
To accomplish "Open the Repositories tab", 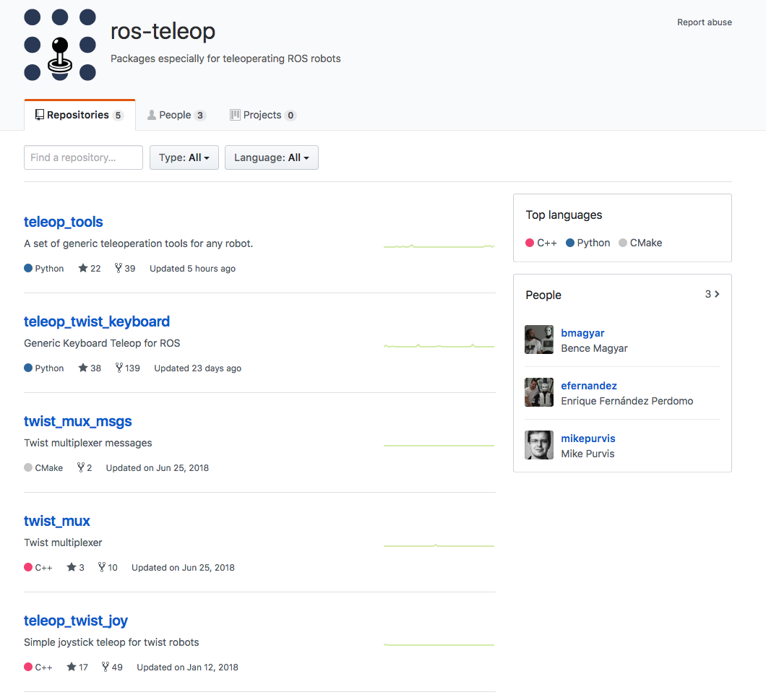I will [79, 116].
